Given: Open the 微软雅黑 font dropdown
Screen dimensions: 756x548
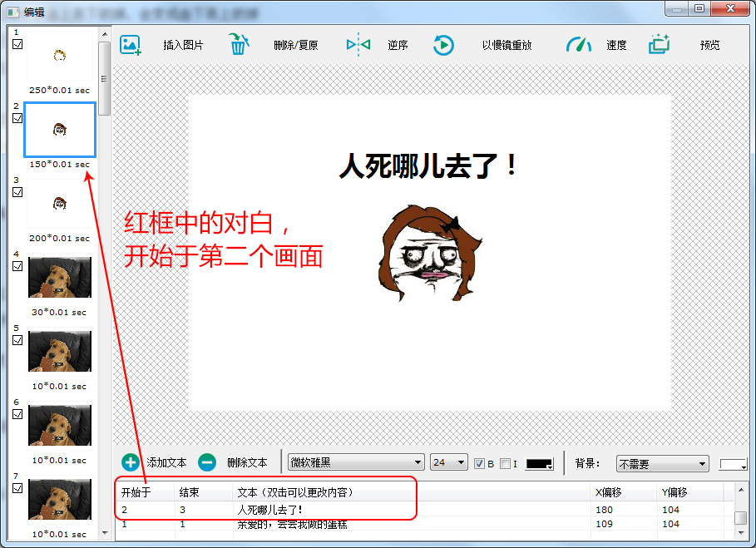Looking at the screenshot, I should (356, 462).
